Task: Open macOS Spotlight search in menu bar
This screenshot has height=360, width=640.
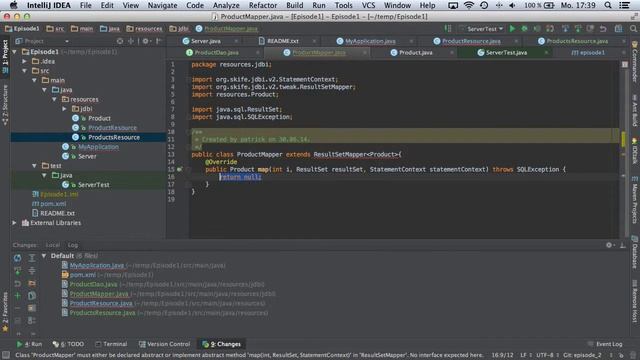Action: pos(608,5)
